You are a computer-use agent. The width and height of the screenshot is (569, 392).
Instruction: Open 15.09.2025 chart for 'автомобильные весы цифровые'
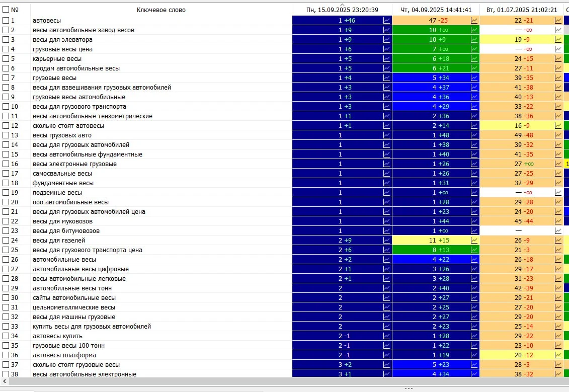(386, 269)
